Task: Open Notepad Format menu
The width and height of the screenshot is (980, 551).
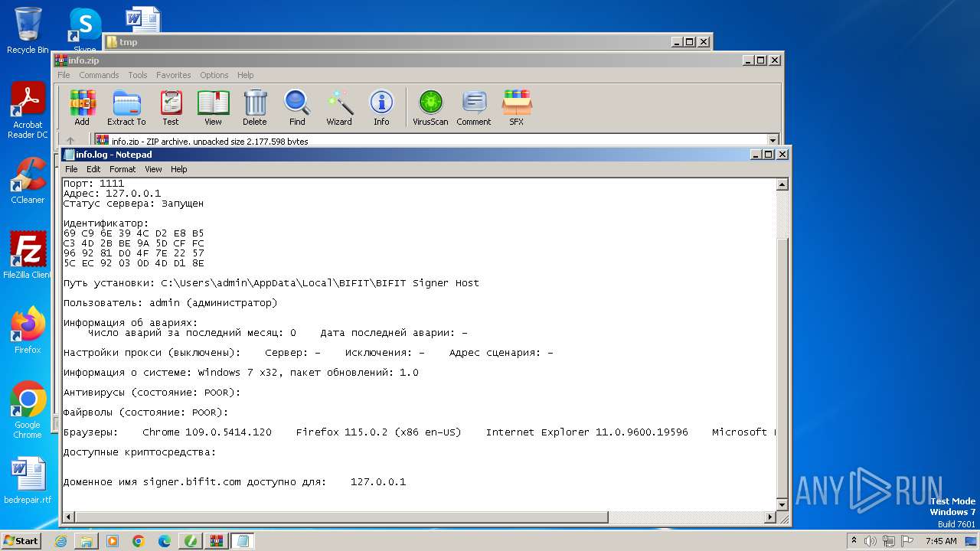Action: tap(122, 169)
